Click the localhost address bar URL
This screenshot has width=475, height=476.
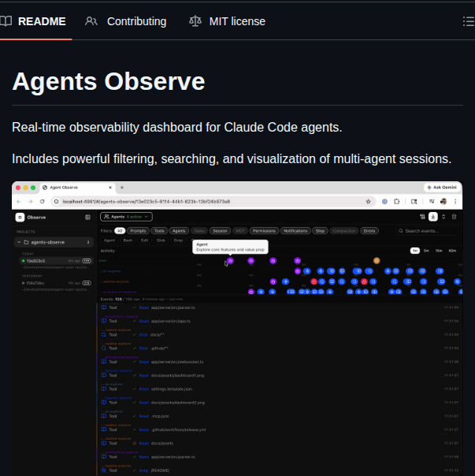(x=147, y=201)
